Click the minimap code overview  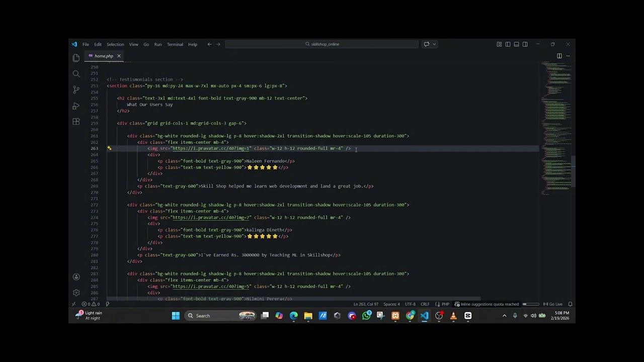555,128
